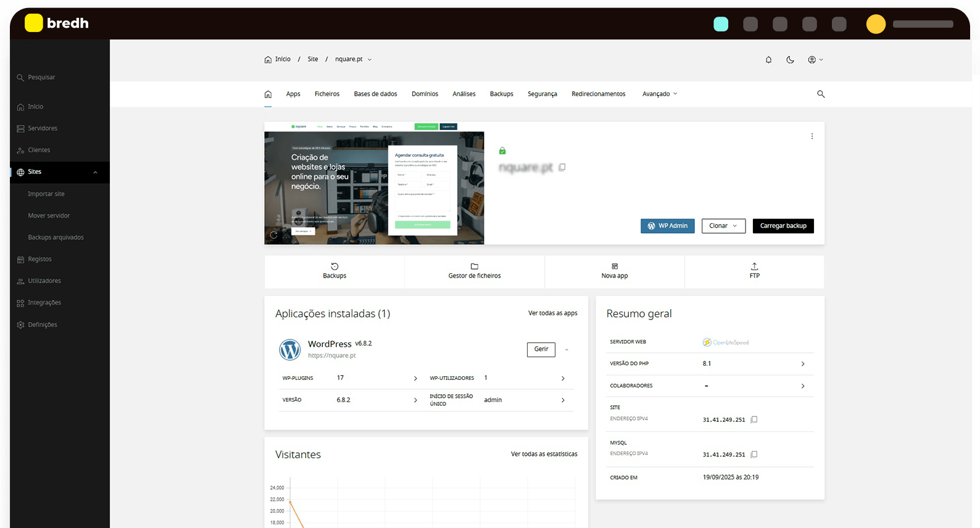The height and width of the screenshot is (528, 980).
Task: Switch to the Bases de dados tab
Action: (x=375, y=94)
